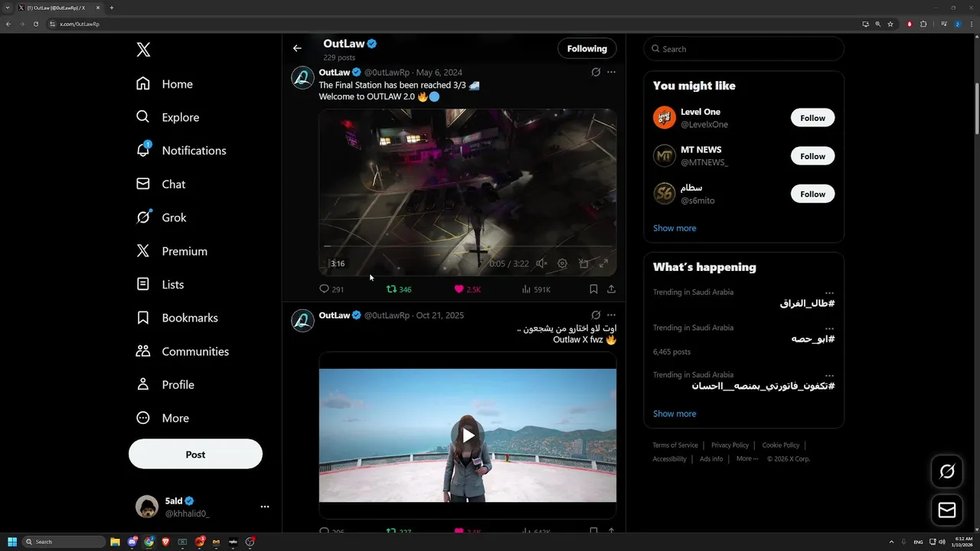Click the Following button on OutLaw profile
980x551 pixels.
point(587,48)
